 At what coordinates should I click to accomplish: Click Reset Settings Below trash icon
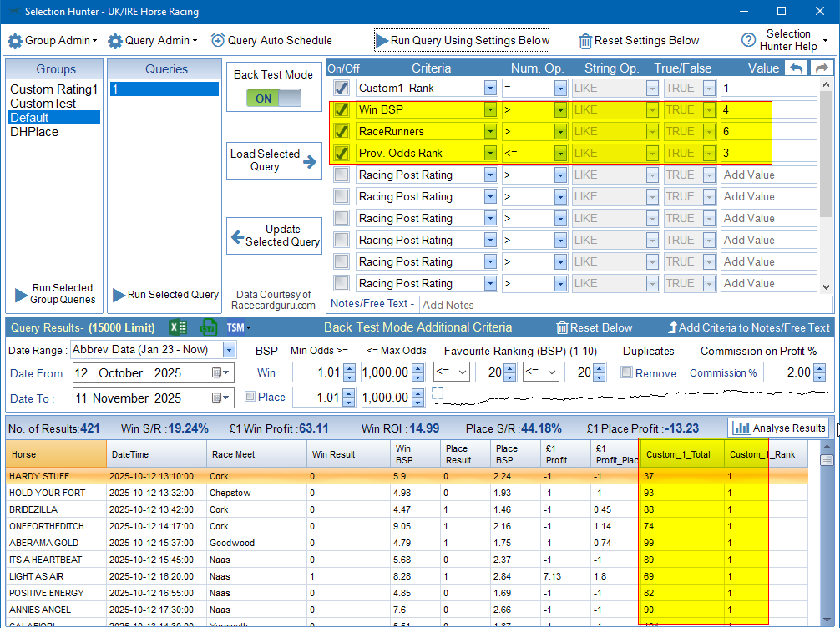coord(586,40)
